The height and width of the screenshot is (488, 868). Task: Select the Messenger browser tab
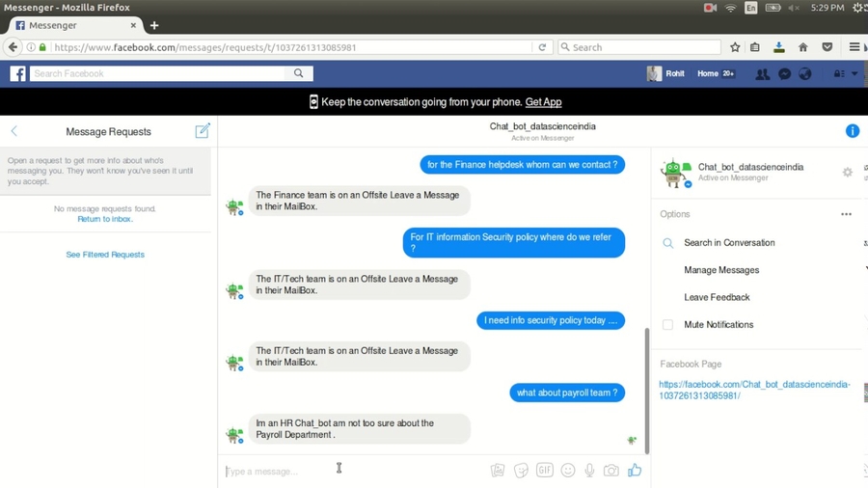pos(74,25)
